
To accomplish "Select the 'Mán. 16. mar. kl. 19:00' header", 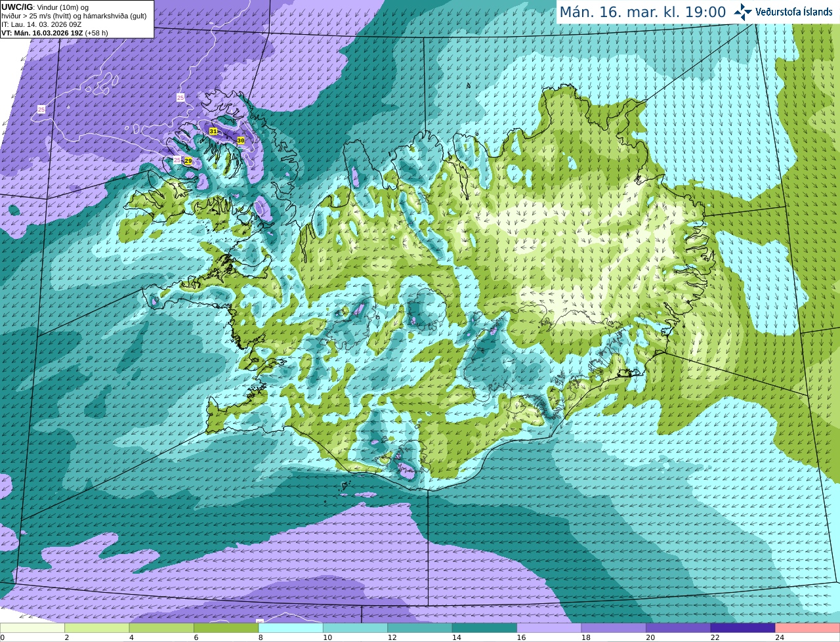I will coord(642,12).
